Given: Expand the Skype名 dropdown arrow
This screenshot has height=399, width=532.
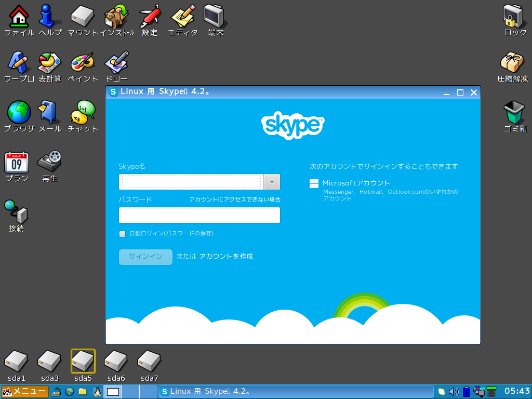Looking at the screenshot, I should coord(272,182).
